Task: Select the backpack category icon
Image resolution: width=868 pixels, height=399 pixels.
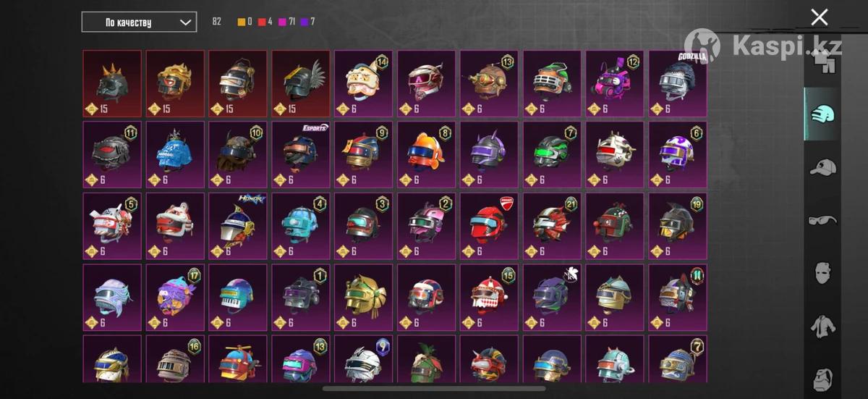Action: coord(822,378)
